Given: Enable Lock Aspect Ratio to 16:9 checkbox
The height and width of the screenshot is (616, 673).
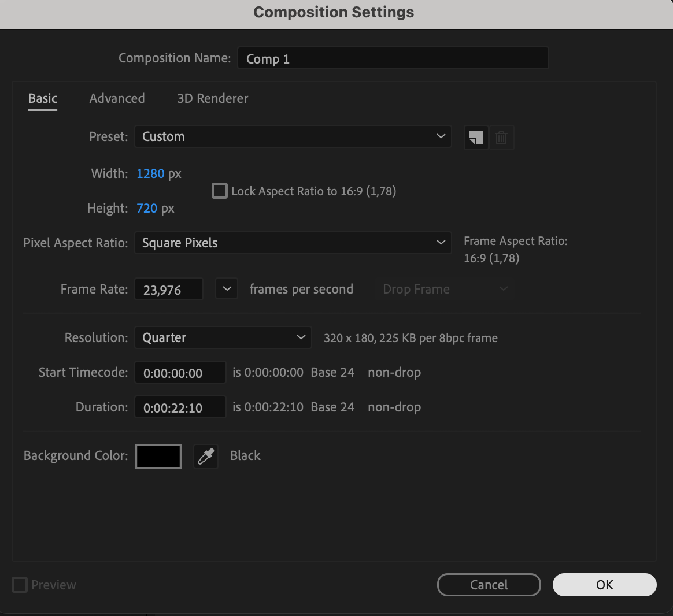Looking at the screenshot, I should [220, 191].
